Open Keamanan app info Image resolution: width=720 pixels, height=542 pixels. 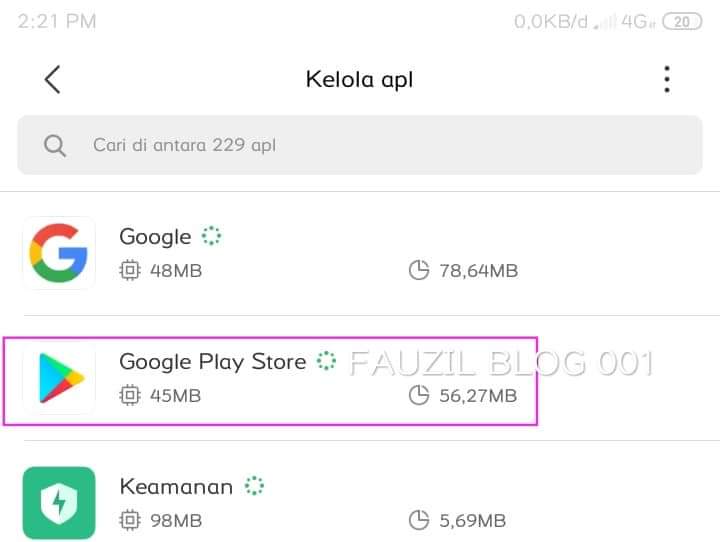176,487
